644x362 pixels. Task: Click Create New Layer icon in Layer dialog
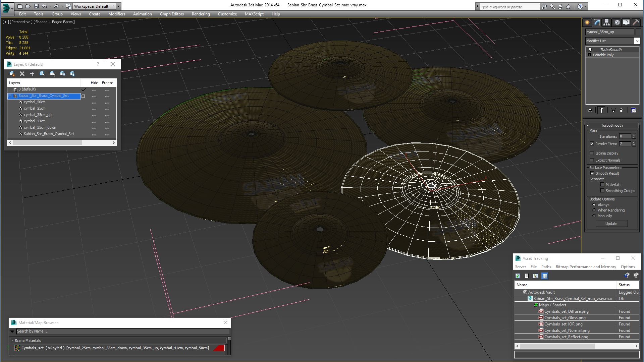tap(12, 74)
